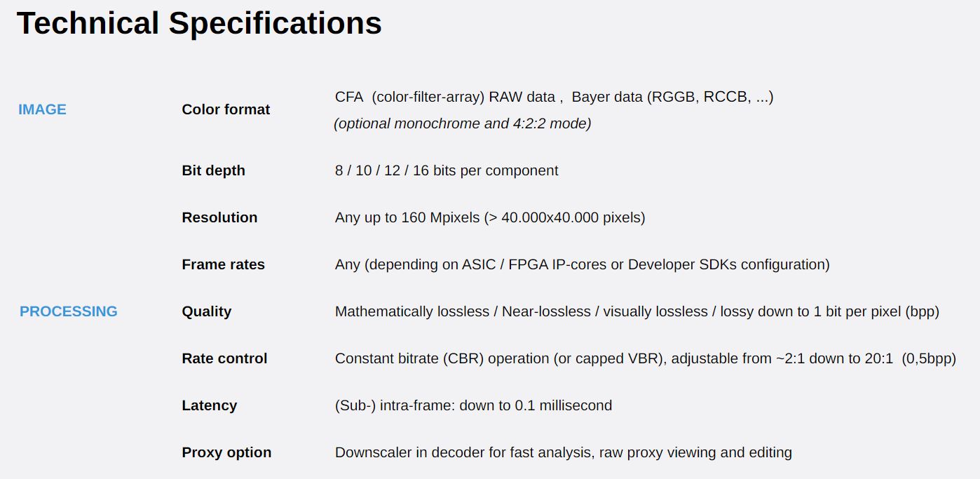Click the Color format label
980x479 pixels.
(226, 109)
